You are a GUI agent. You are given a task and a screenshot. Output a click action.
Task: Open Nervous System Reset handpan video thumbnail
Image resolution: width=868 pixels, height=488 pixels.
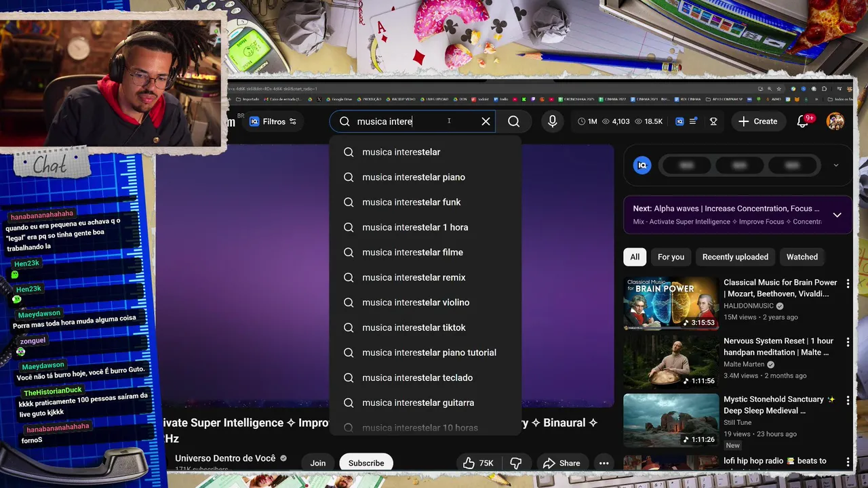(671, 361)
